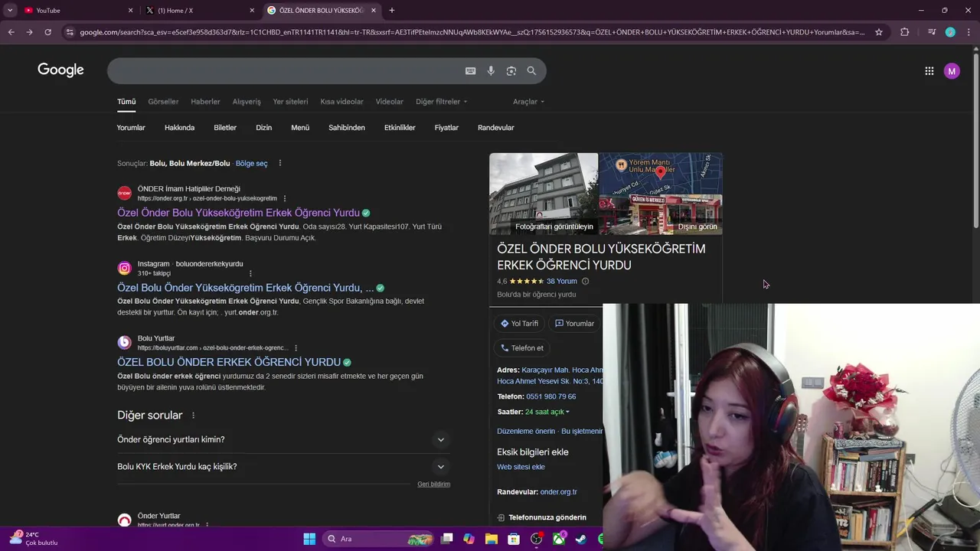This screenshot has width=980, height=551.
Task: Expand 'Önder öğrenci yurtları kimin?' question
Action: pyautogui.click(x=283, y=440)
